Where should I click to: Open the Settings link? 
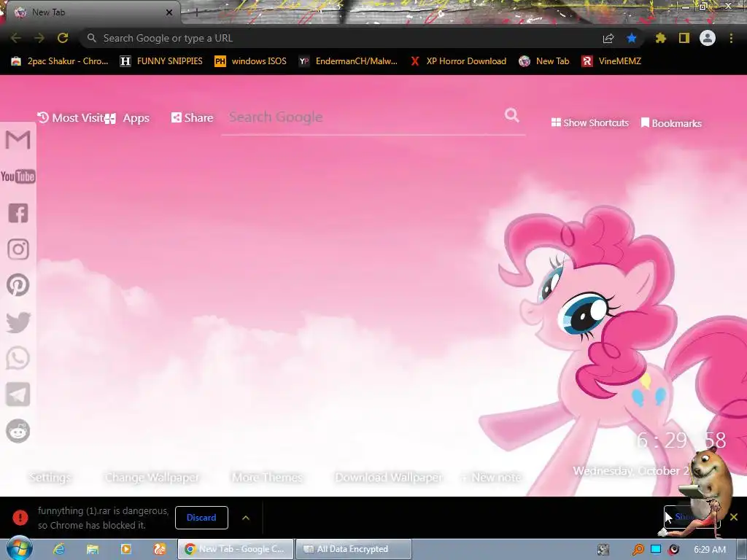50,477
